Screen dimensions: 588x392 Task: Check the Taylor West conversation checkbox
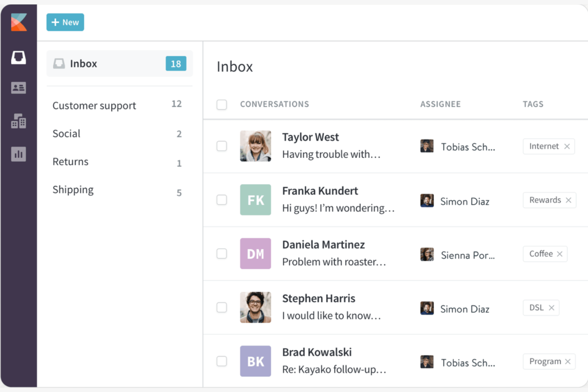point(222,146)
